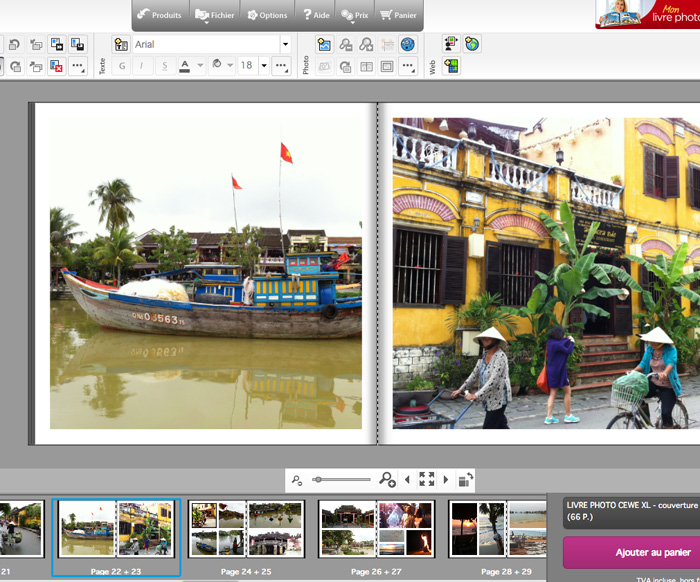Click send object to back icon
The image size is (700, 582).
(x=36, y=67)
